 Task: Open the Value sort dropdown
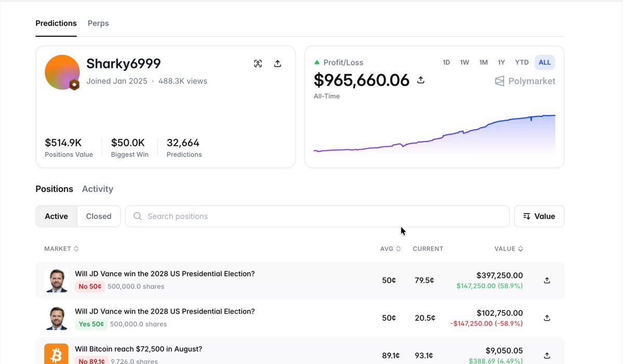[539, 216]
